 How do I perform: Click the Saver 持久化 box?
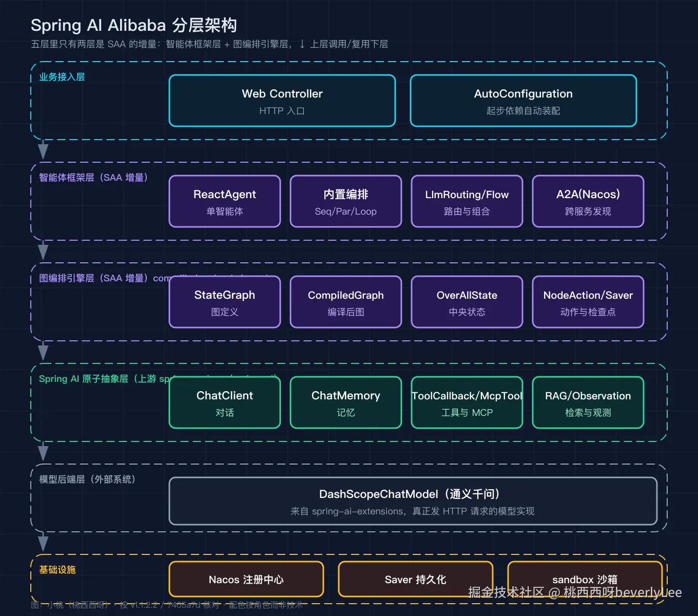point(416,579)
